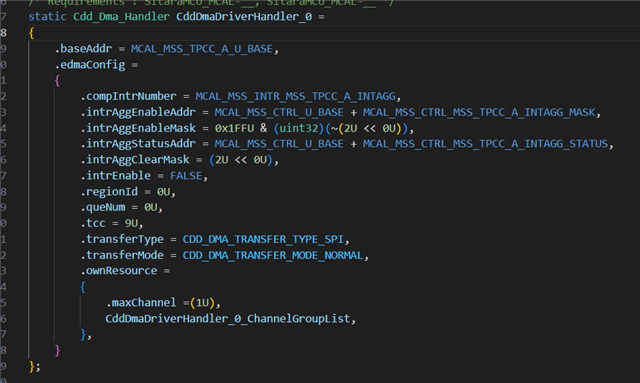The image size is (640, 383).
Task: Click the .intrAggEnableAddr field
Action: (138, 112)
